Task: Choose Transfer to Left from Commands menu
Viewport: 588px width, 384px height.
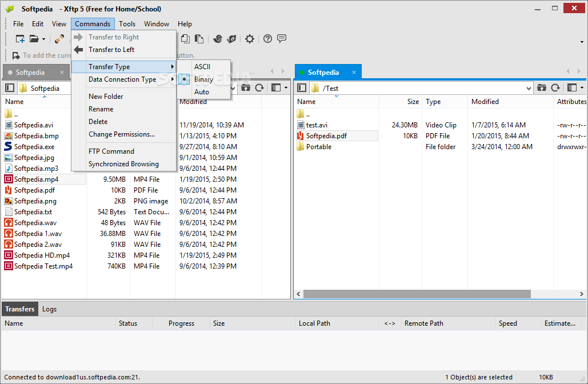Action: 124,50
